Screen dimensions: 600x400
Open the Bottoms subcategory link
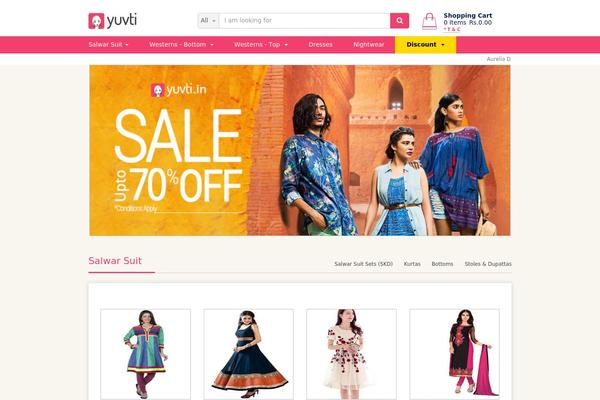[442, 264]
